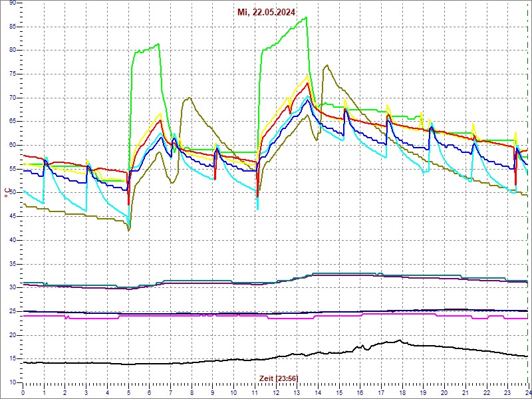
Task: Click the time-axis hour label '18'
Action: 402,392
